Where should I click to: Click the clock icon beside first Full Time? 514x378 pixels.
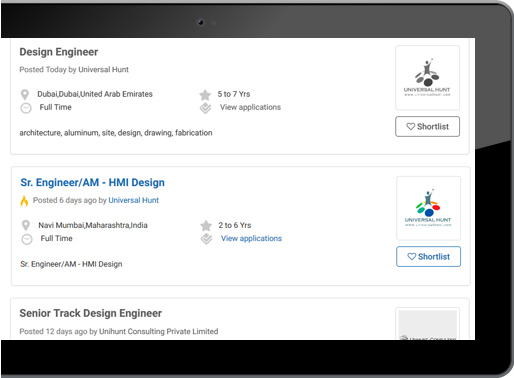pos(26,108)
